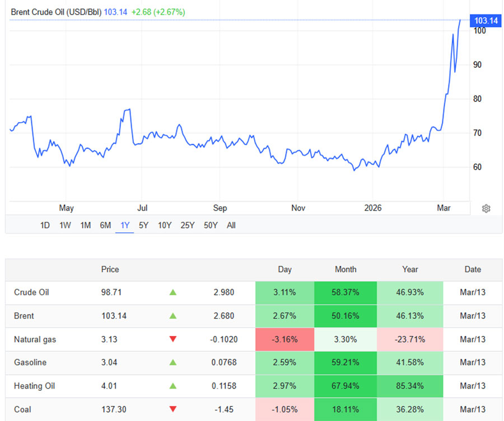Sort table by Month column header
The width and height of the screenshot is (504, 421).
[x=346, y=269]
